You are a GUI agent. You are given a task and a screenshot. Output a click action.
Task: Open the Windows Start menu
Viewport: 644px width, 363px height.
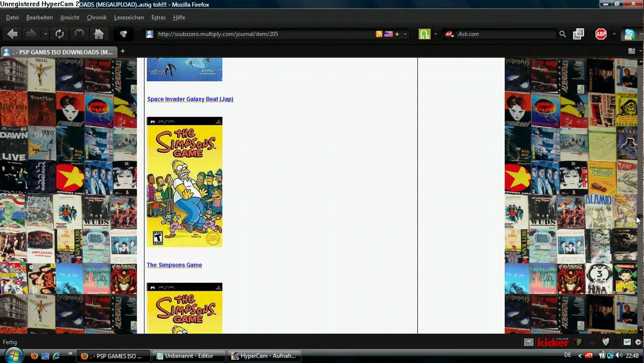pos(14,355)
